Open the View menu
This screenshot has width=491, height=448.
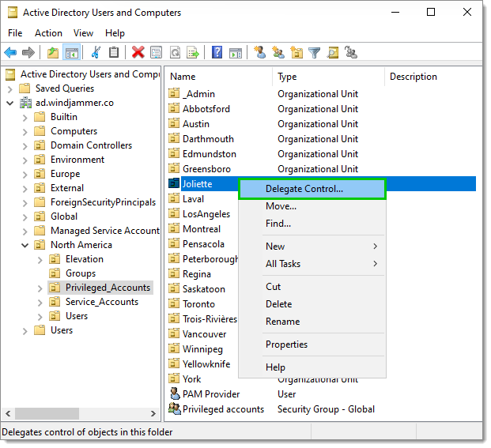pyautogui.click(x=83, y=33)
